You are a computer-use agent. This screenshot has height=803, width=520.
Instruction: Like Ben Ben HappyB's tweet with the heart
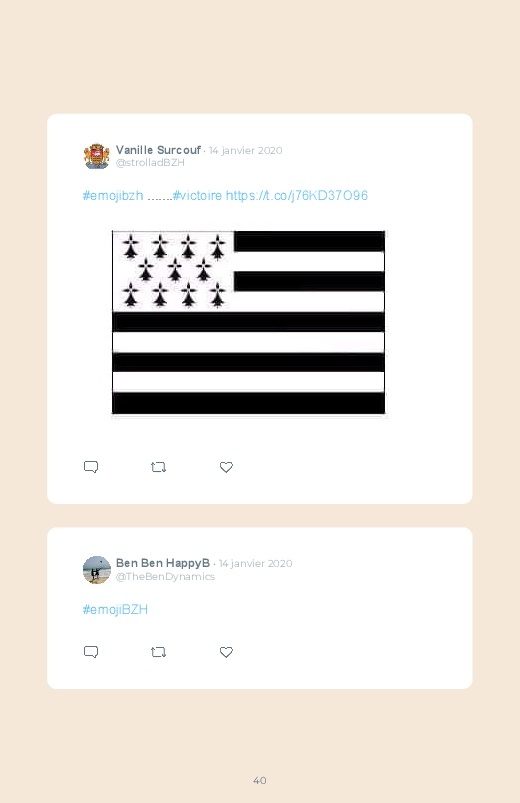tap(226, 652)
